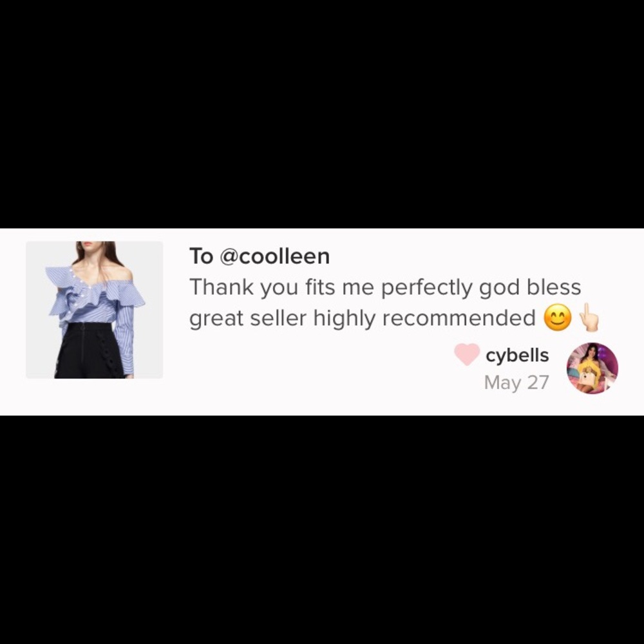Tap the heart beside cybells' name

(466, 354)
